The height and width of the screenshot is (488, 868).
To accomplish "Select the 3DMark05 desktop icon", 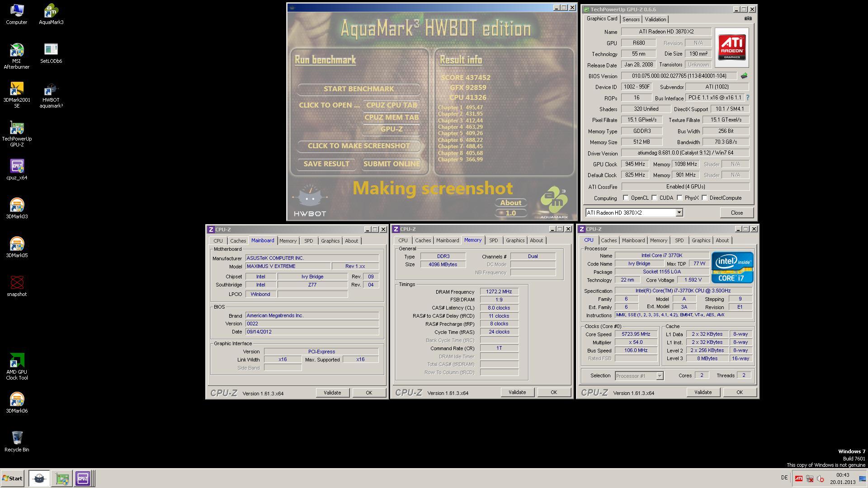I will coord(17,247).
